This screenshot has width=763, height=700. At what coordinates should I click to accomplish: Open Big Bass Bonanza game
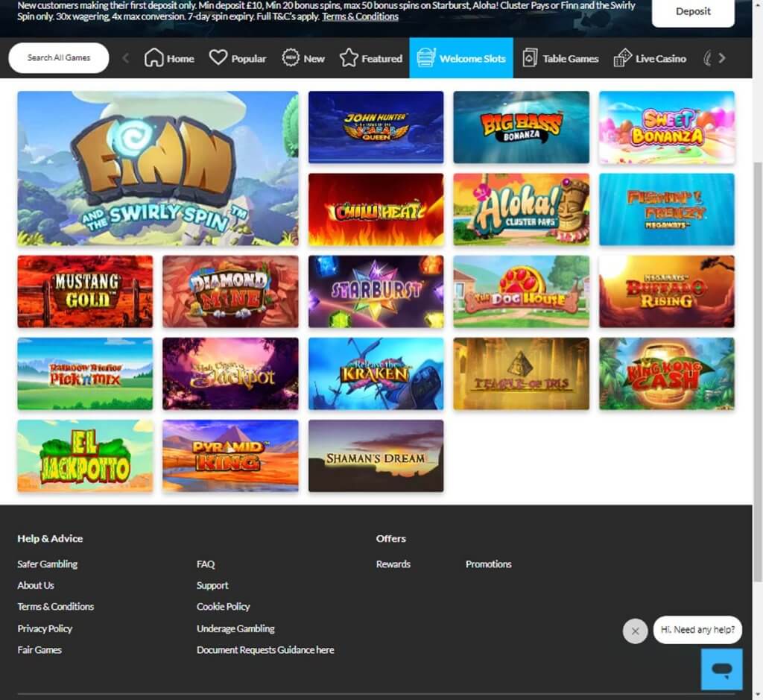tap(521, 127)
